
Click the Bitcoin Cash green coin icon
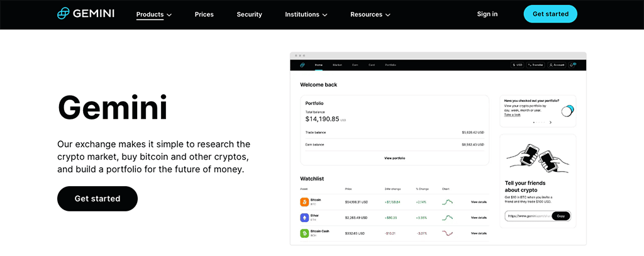point(304,233)
